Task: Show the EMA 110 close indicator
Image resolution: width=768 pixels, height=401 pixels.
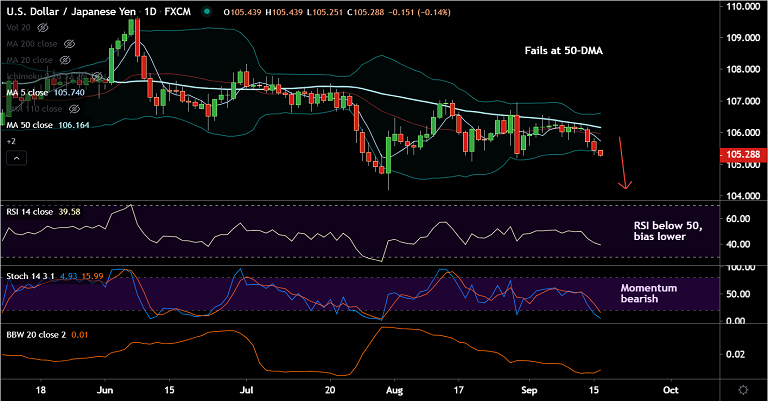Action: pos(74,109)
